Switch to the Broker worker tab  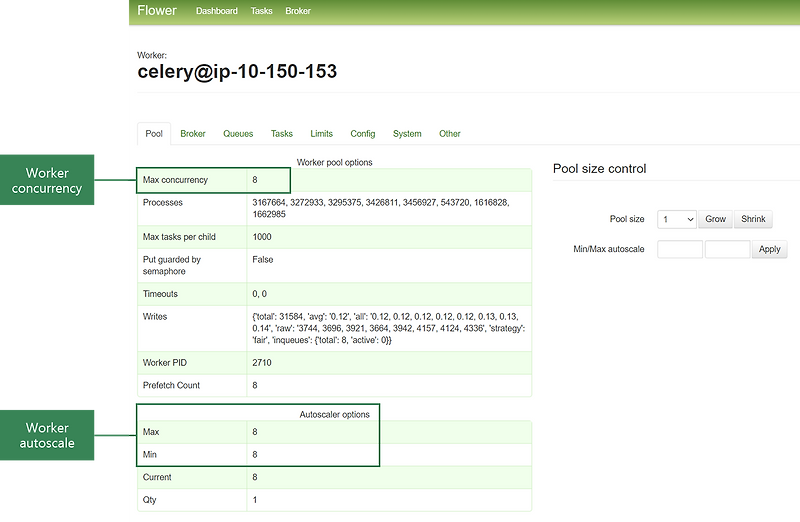[x=192, y=134]
